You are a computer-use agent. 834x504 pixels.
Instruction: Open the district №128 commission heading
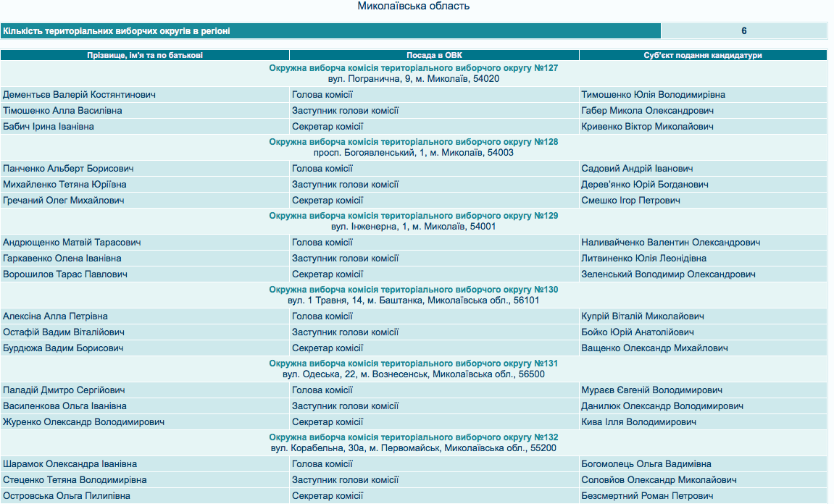pos(413,142)
